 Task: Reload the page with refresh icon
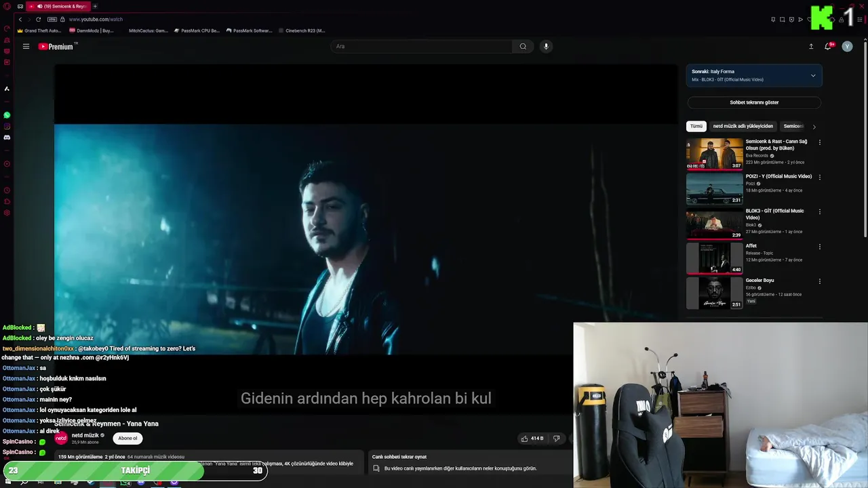38,19
